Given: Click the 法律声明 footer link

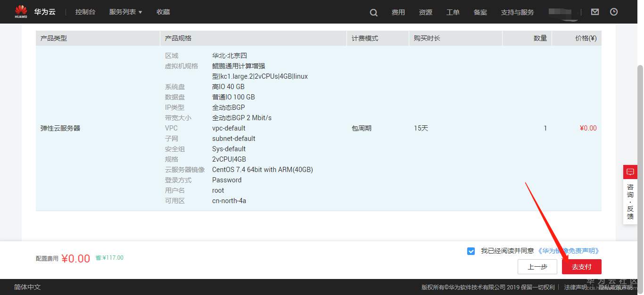Looking at the screenshot, I should [576, 287].
